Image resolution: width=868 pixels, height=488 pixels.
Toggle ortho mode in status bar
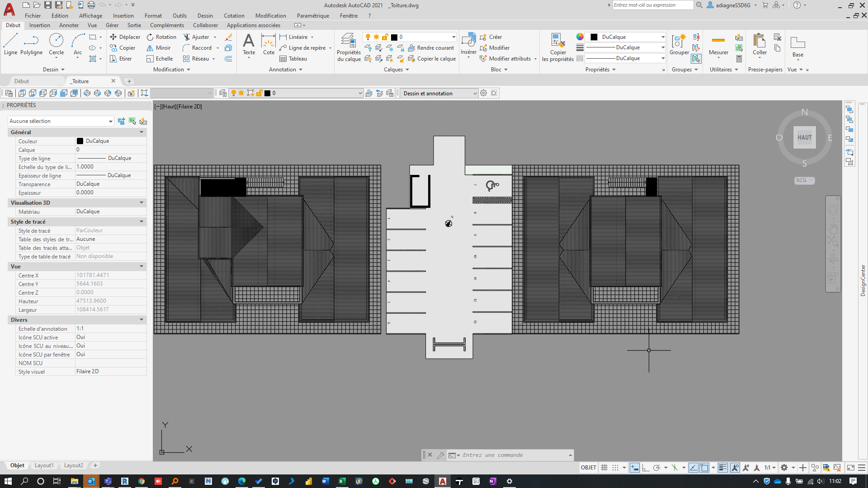pos(646,468)
